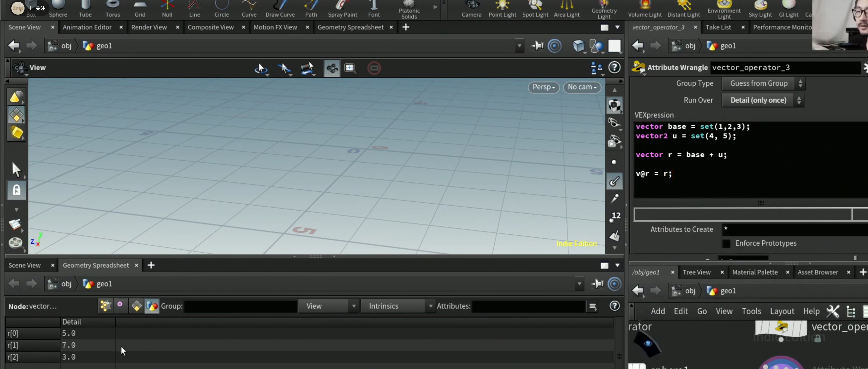The height and width of the screenshot is (369, 868).
Task: Select the arrow select tool in left toolbar
Action: pyautogui.click(x=16, y=169)
